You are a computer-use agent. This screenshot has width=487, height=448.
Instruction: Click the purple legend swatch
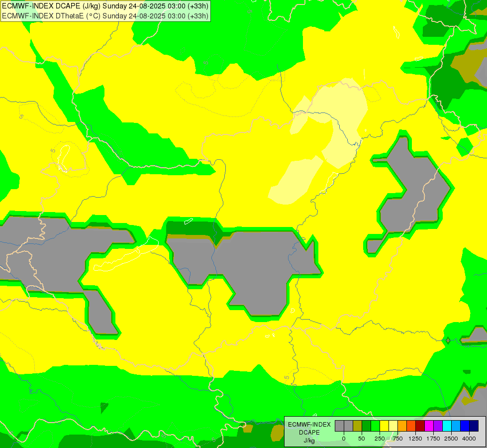coord(438,426)
